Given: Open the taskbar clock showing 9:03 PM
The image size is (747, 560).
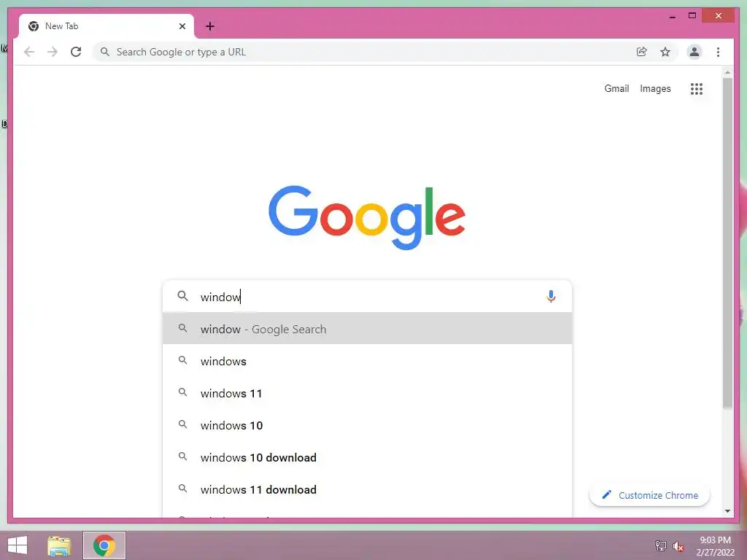Looking at the screenshot, I should (x=715, y=545).
